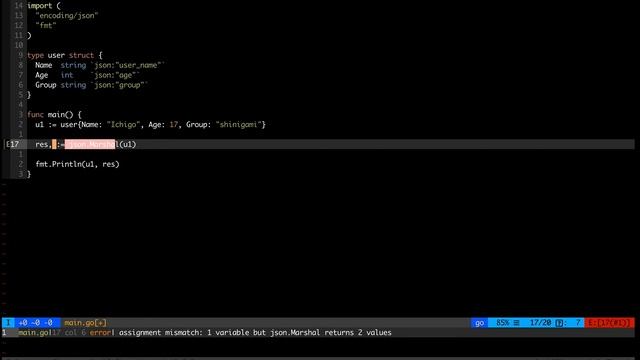Click the main.go entry in the quickfix line
Image resolution: width=640 pixels, height=360 pixels.
pyautogui.click(x=33, y=333)
